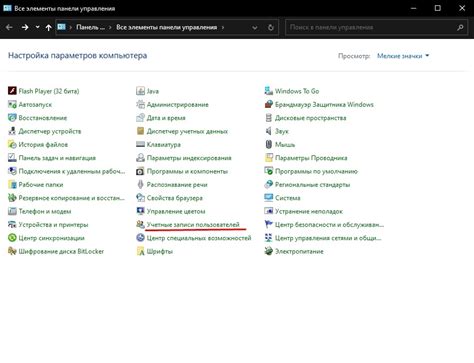Viewport: 474px width, 363px height.
Task: Open the Восстановление icon
Action: click(12, 118)
